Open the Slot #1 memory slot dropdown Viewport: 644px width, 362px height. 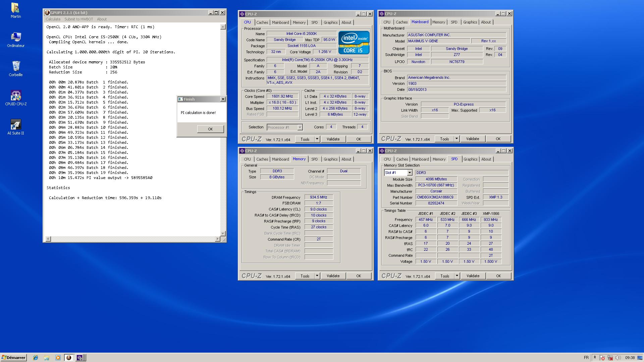point(410,173)
